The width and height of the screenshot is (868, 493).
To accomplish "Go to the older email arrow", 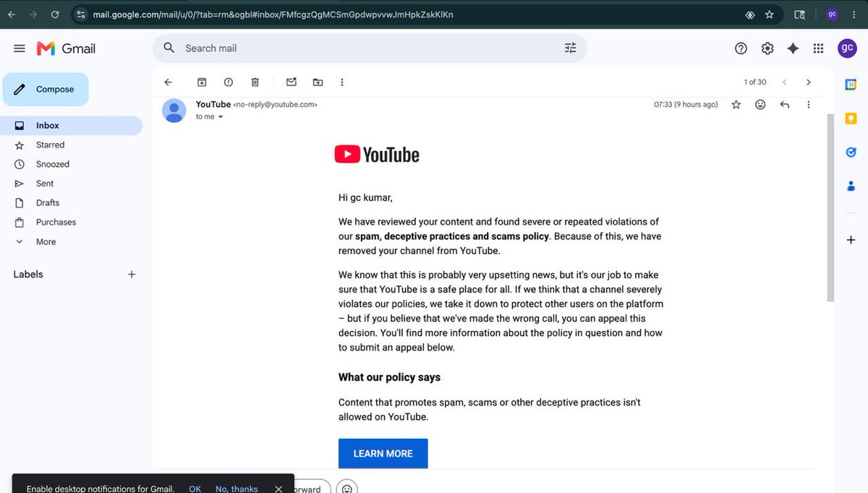I will coord(809,82).
